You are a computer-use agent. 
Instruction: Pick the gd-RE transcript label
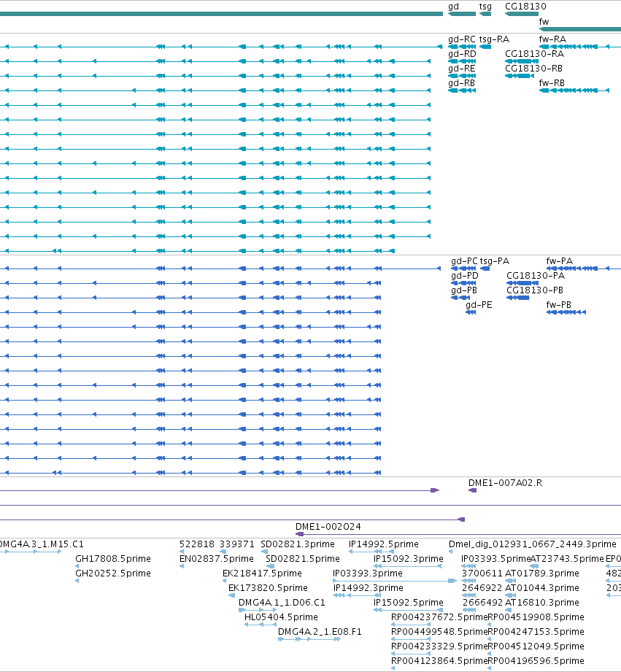462,69
